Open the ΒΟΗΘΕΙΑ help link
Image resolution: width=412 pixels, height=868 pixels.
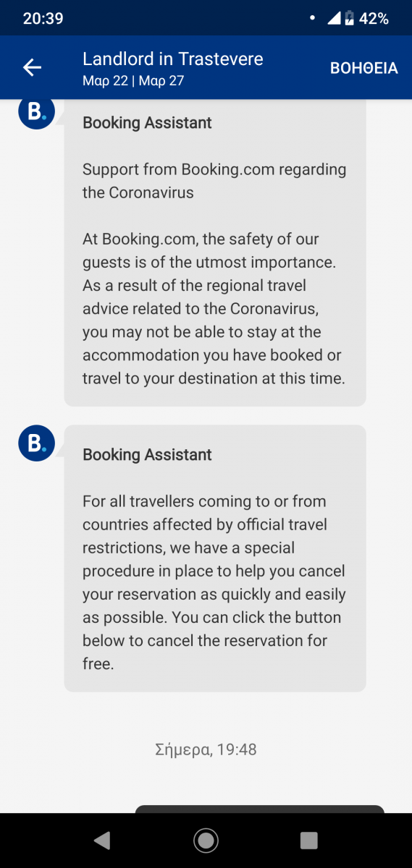tap(364, 69)
